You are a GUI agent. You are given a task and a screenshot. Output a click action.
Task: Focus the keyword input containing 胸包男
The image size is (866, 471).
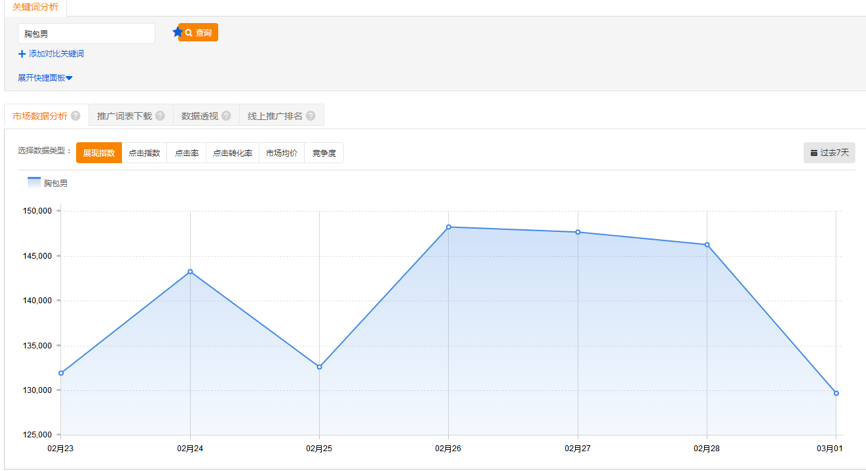tap(86, 34)
